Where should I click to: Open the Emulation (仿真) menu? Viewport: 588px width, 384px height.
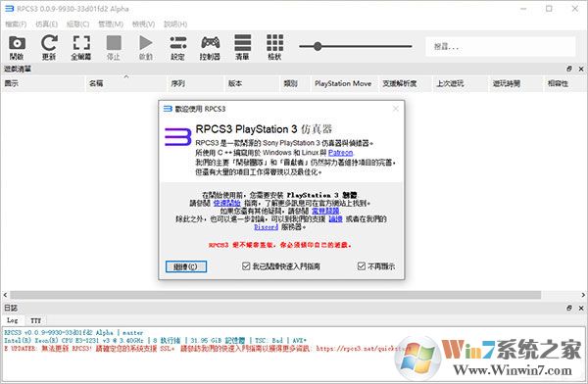coord(46,24)
